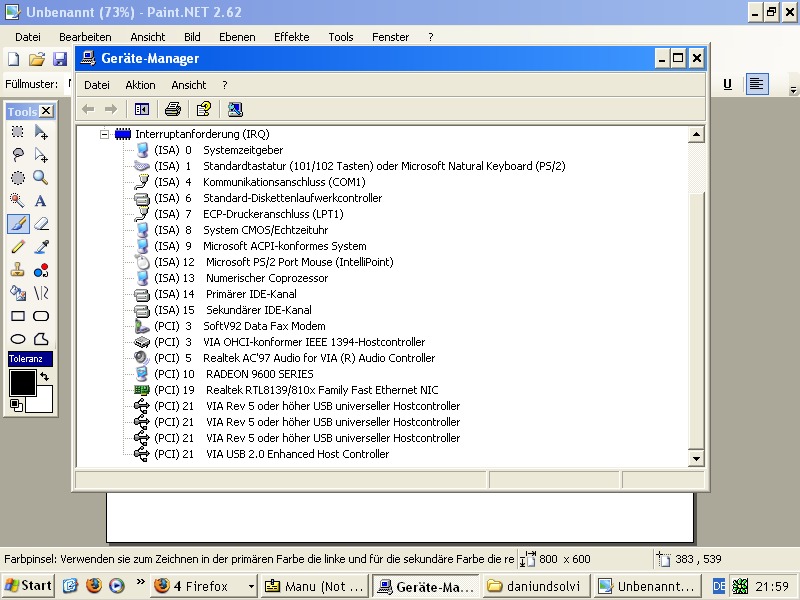
Task: Open the Datei menu in Paint.NET
Action: tap(28, 37)
